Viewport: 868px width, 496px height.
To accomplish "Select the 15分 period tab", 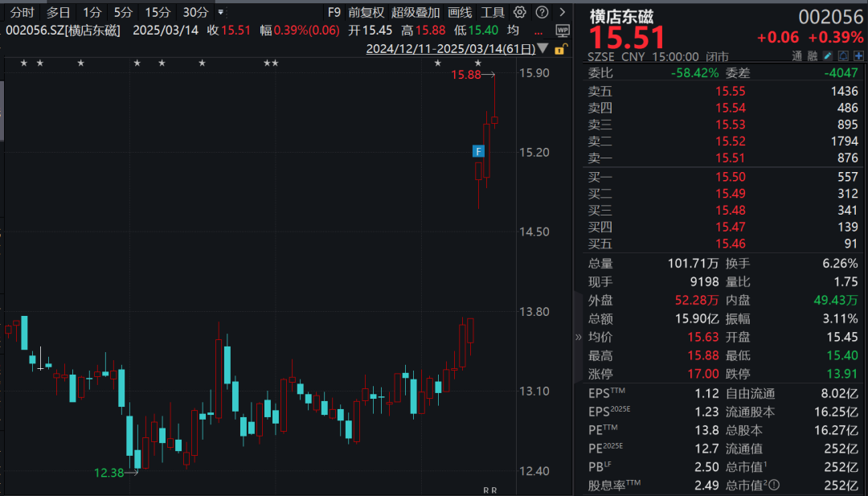I will tap(158, 12).
